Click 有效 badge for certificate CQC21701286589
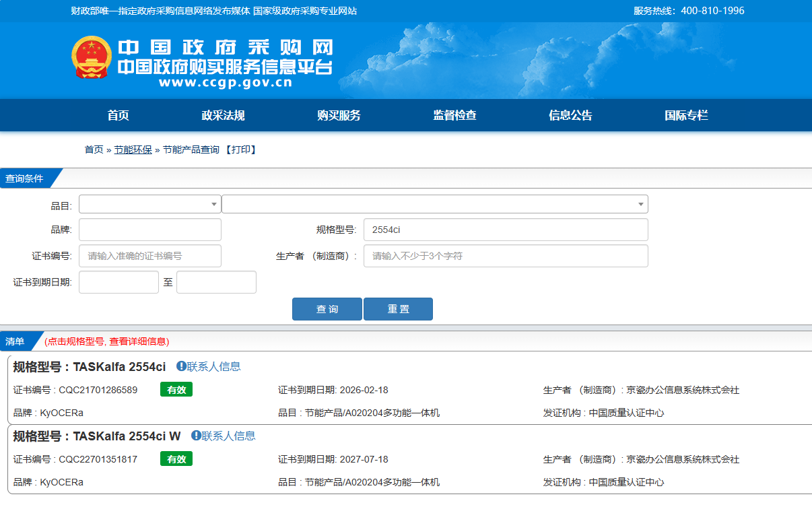Screen dimensions: 812x507 point(176,389)
